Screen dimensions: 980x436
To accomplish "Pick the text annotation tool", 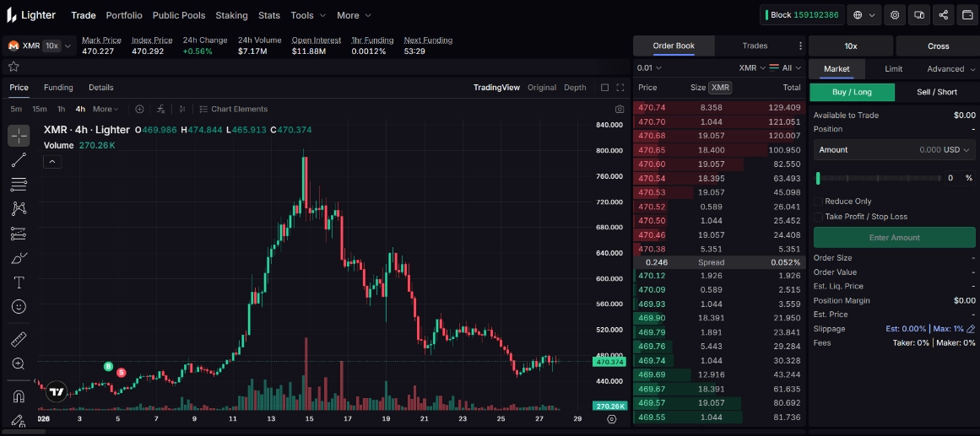I will (x=19, y=283).
